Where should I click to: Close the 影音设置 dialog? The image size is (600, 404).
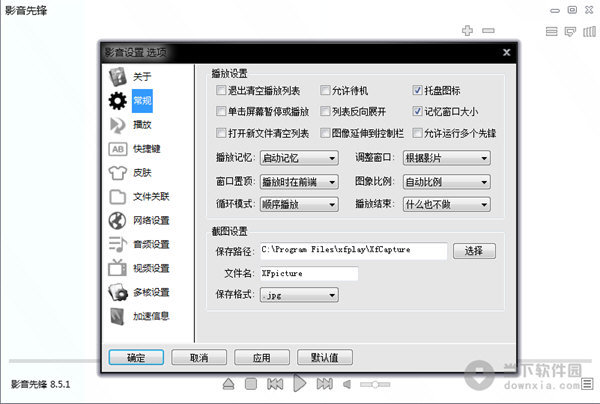point(506,52)
